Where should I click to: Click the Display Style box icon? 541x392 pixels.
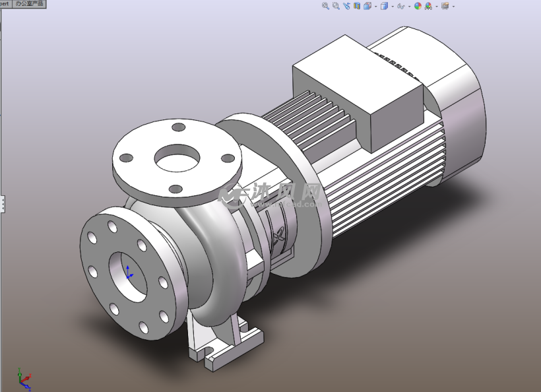[384, 6]
